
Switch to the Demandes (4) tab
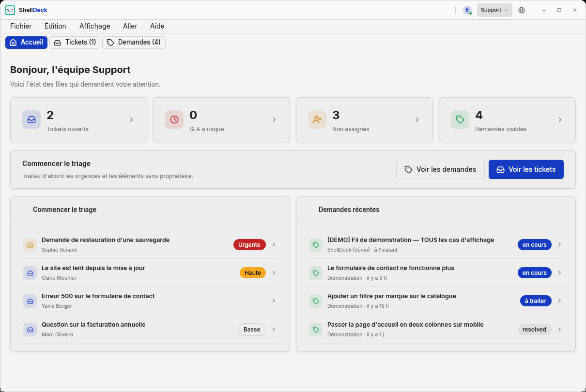[x=134, y=43]
